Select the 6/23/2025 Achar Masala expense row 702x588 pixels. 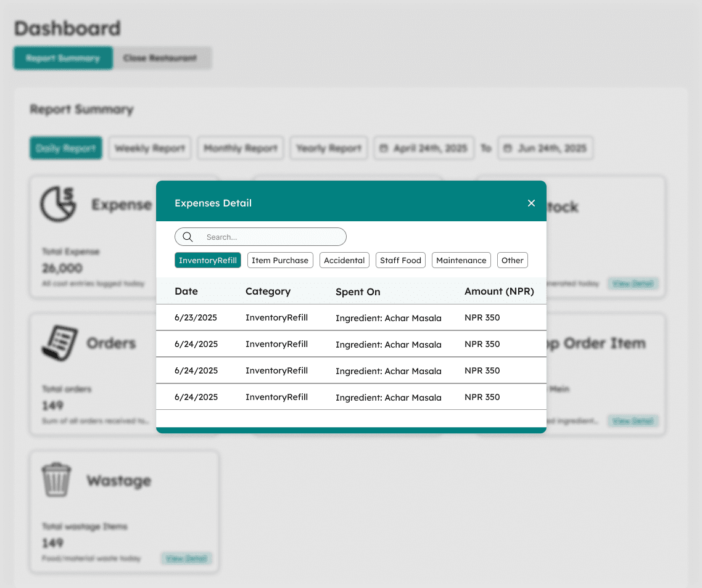(x=351, y=318)
